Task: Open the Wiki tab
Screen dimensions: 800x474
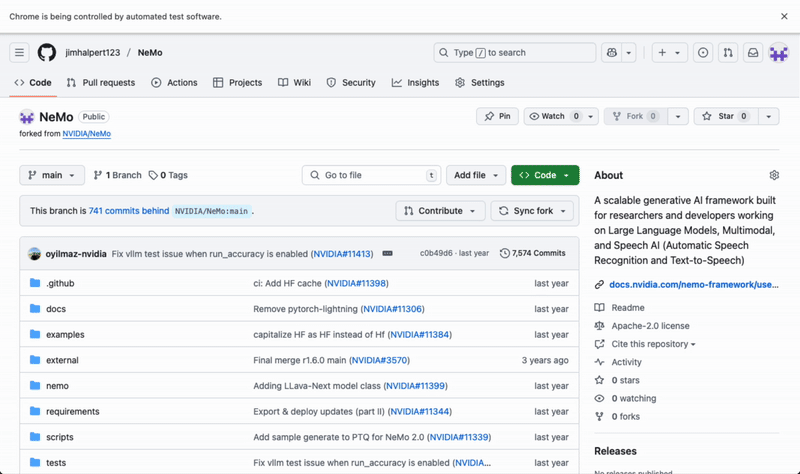Action: pos(294,83)
